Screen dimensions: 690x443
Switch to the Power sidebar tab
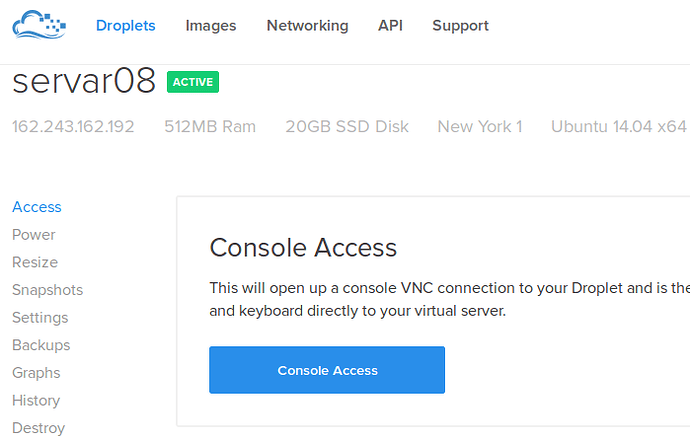tap(34, 235)
